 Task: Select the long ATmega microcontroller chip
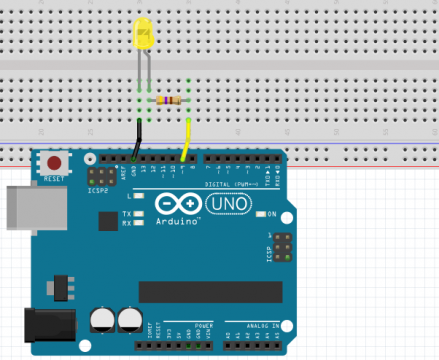[x=211, y=292]
